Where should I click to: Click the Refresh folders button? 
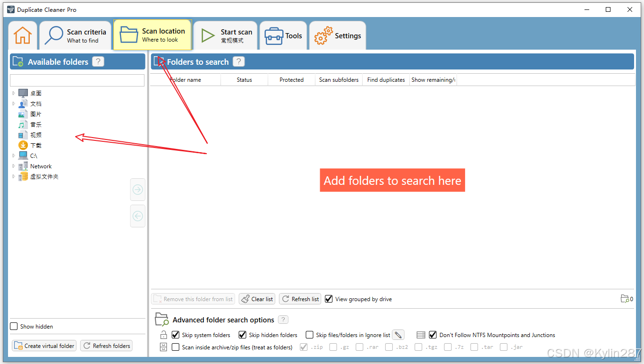point(106,346)
